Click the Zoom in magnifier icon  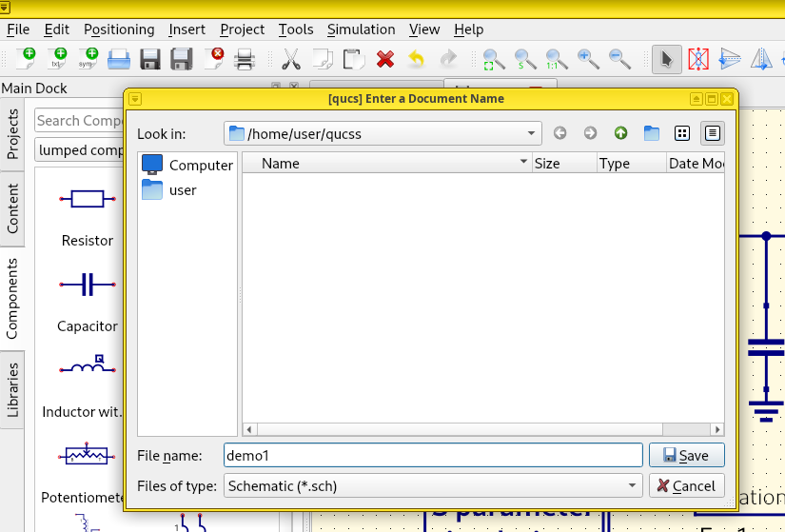pos(587,60)
